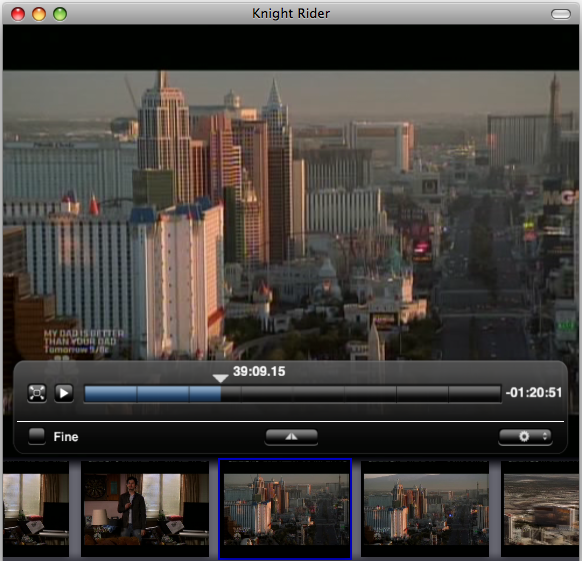Select the aerial desert cityscape thumbnail
Image resolution: width=582 pixels, height=561 pixels.
point(541,509)
